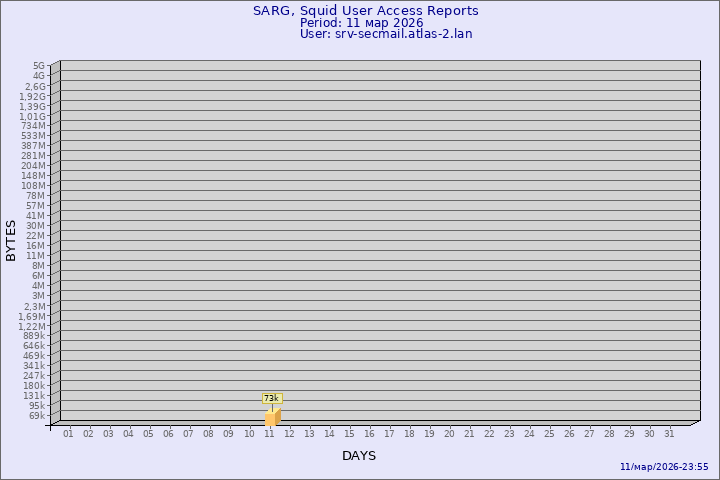This screenshot has width=720, height=480.
Task: Click the 1,22M label on the Y axis
Action: [x=32, y=326]
